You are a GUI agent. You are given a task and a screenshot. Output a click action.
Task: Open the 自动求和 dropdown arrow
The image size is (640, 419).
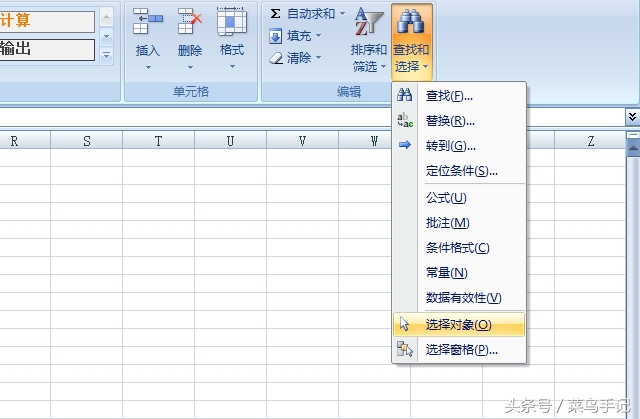coord(342,13)
